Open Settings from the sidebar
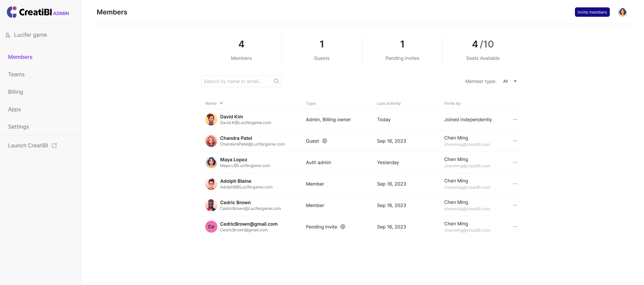The height and width of the screenshot is (285, 644). [18, 127]
